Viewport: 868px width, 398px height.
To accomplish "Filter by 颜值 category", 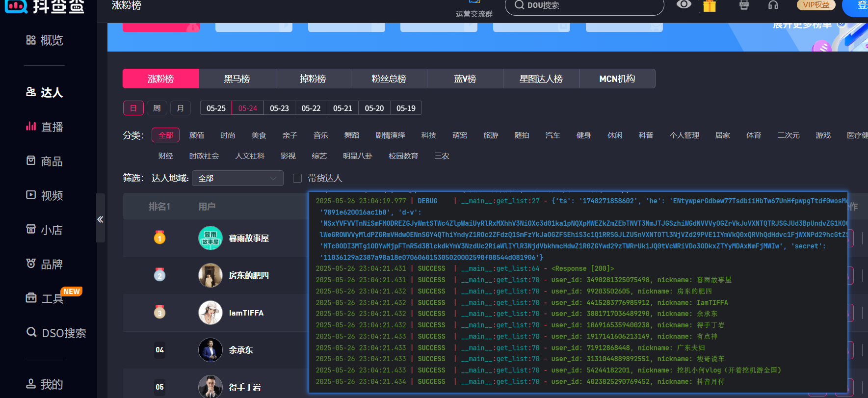I will 197,135.
